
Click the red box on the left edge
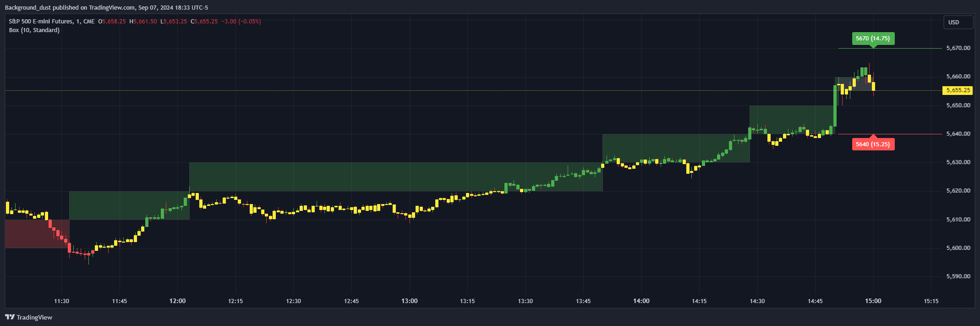[x=37, y=234]
